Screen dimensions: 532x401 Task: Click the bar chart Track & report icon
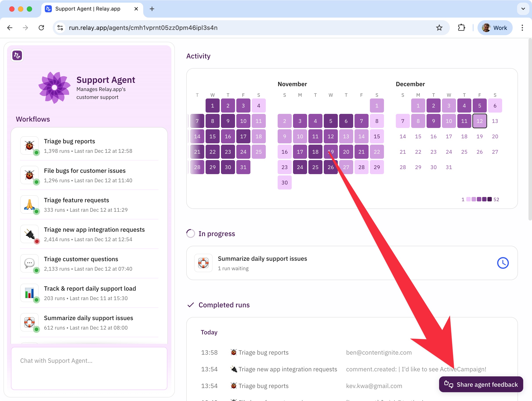pyautogui.click(x=29, y=293)
